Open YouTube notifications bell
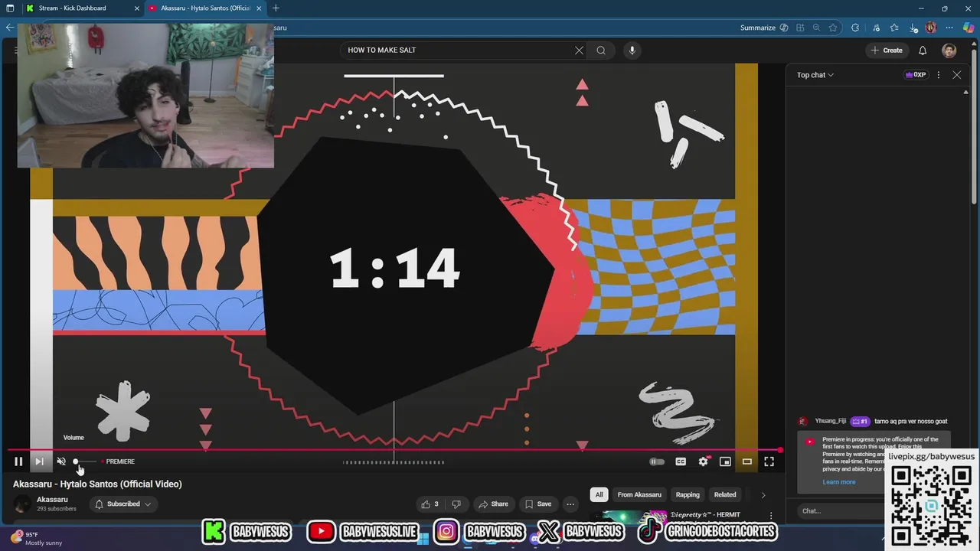Image resolution: width=980 pixels, height=551 pixels. click(923, 51)
